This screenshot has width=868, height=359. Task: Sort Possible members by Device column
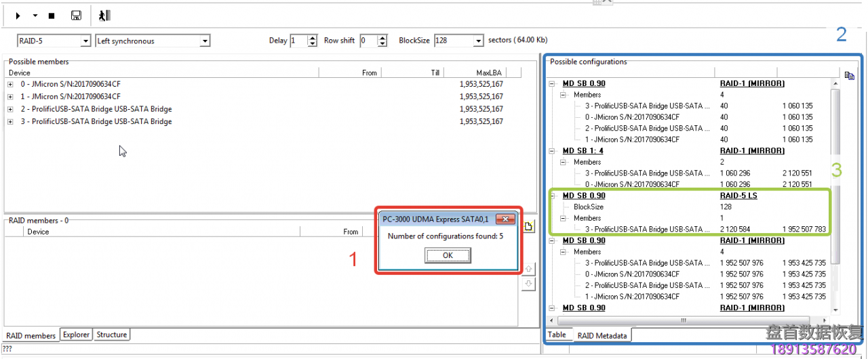(163, 72)
